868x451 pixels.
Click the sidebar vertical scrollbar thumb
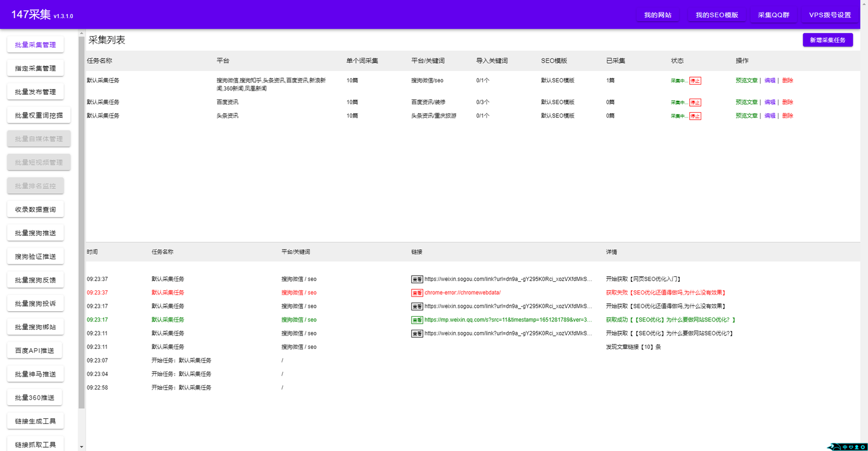(82, 223)
